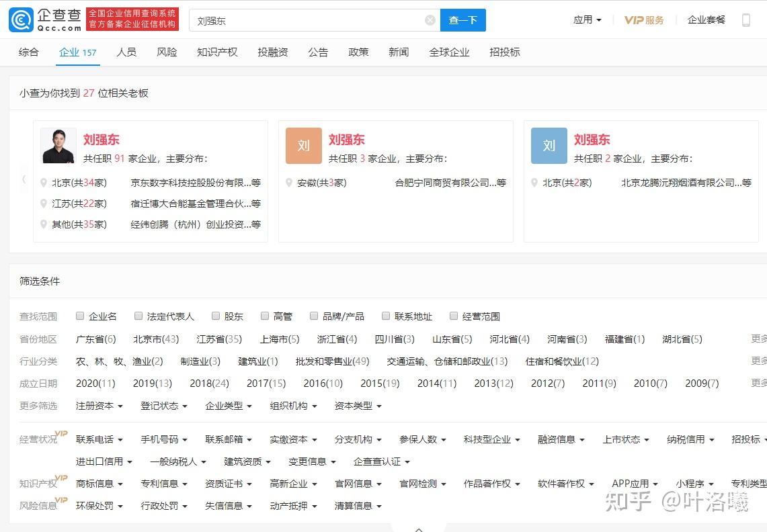Image resolution: width=767 pixels, height=532 pixels.
Task: Open the 应用 dropdown in header
Action: [587, 20]
